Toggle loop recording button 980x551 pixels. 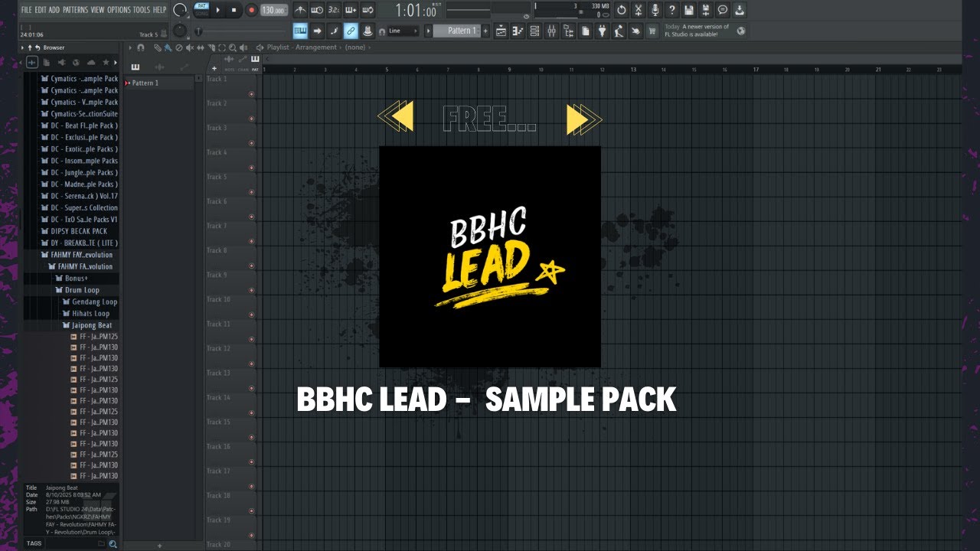(x=367, y=10)
